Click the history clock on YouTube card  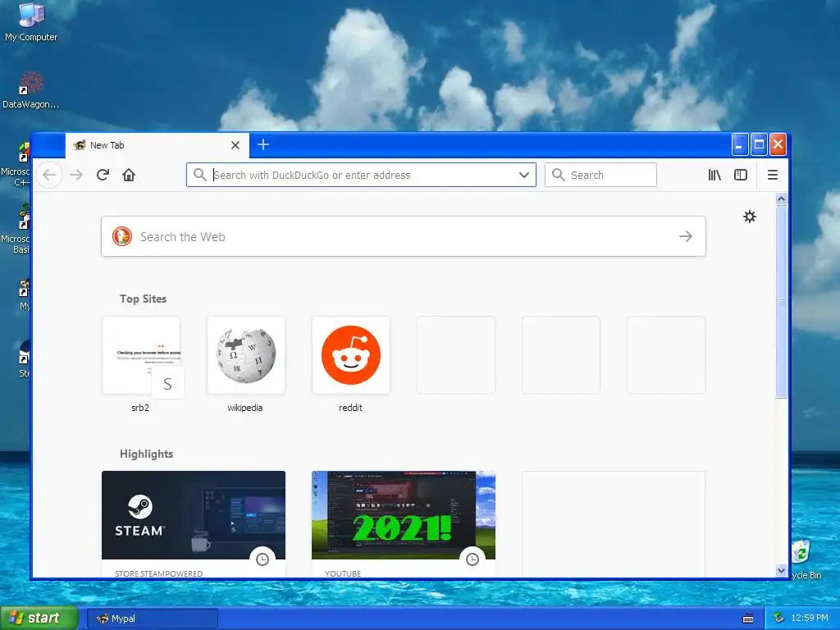click(472, 559)
